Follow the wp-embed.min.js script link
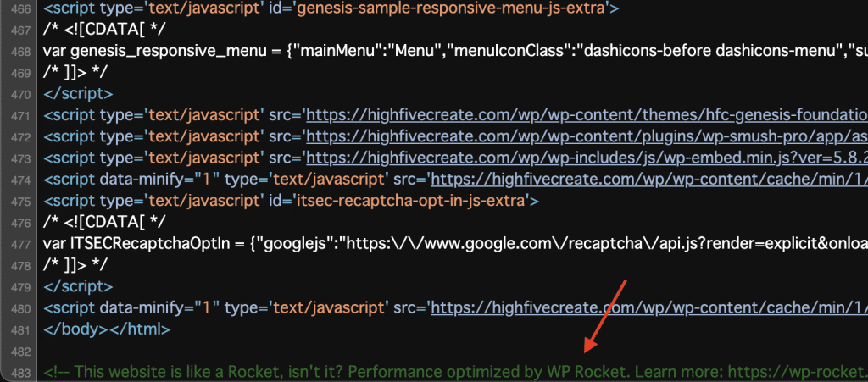This screenshot has height=382, width=868. coord(587,158)
